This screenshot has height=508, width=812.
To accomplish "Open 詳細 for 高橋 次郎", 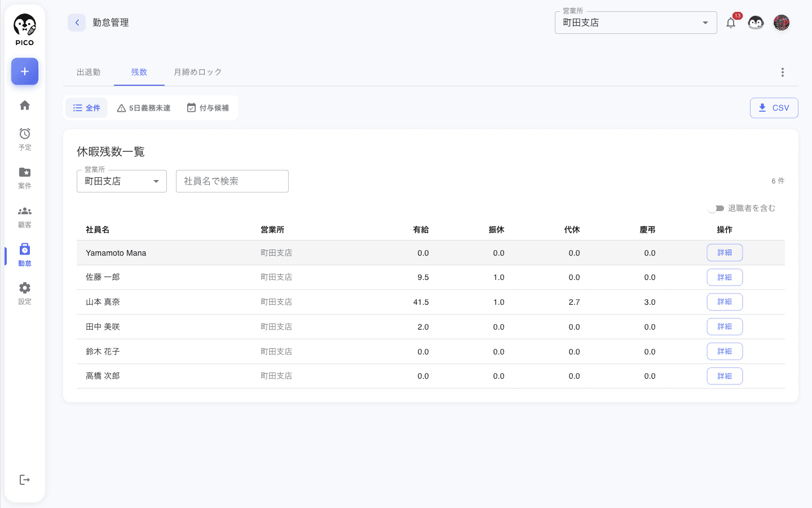I will 725,376.
